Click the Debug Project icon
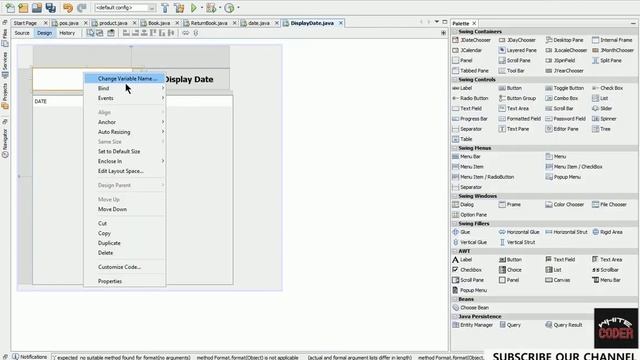The height and width of the screenshot is (360, 640). click(x=211, y=7)
